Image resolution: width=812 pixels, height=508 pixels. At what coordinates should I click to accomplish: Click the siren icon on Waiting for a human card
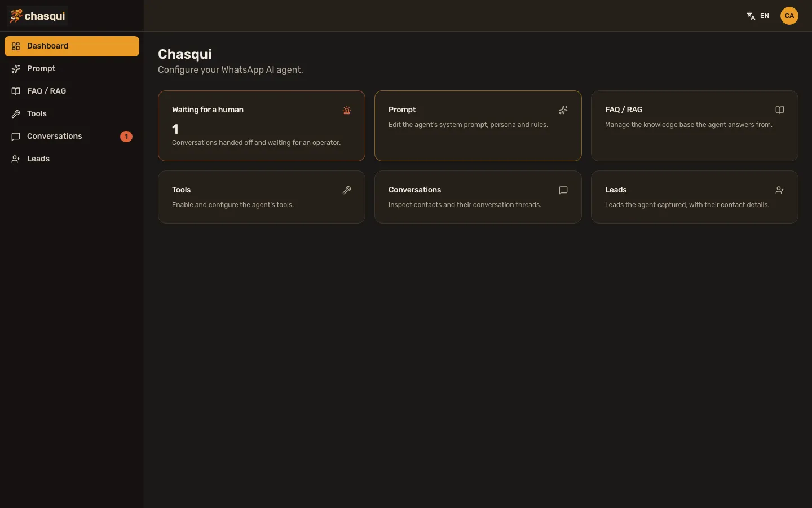click(x=347, y=110)
